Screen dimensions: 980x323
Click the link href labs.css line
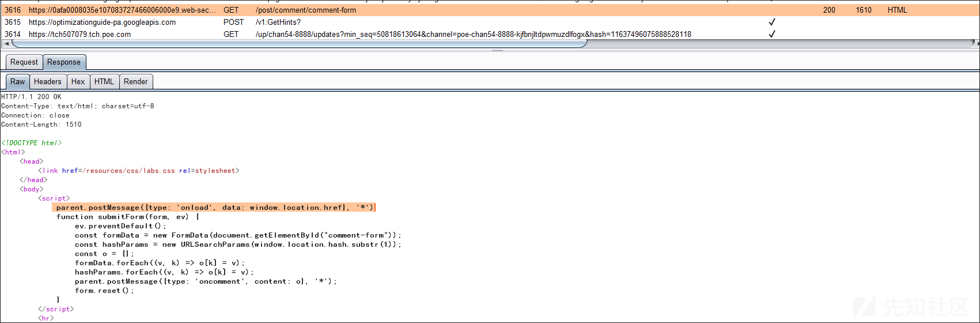[x=139, y=171]
